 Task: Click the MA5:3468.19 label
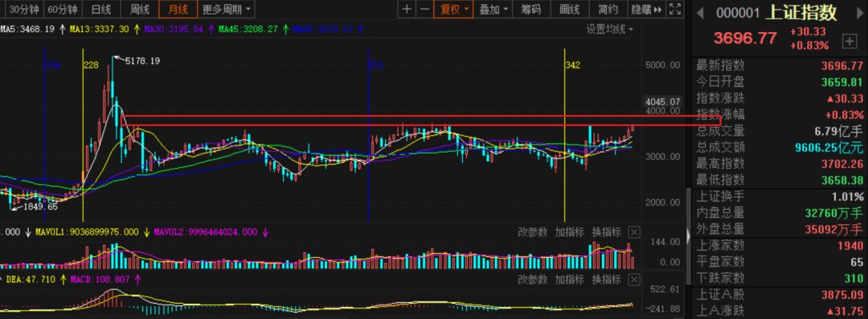27,29
